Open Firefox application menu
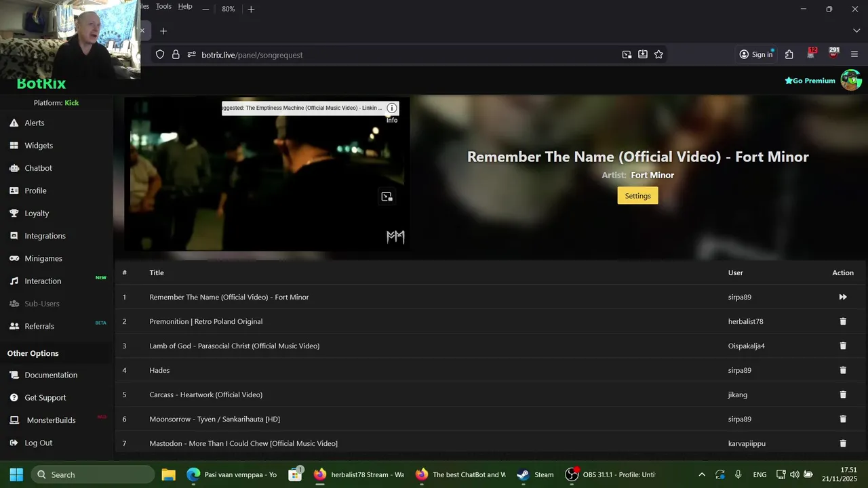The image size is (868, 488). [x=854, y=54]
